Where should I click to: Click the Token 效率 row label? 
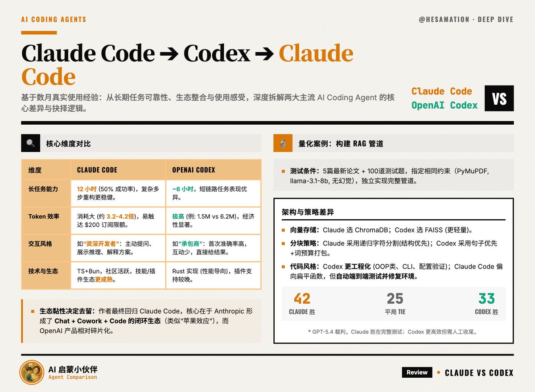pyautogui.click(x=44, y=216)
